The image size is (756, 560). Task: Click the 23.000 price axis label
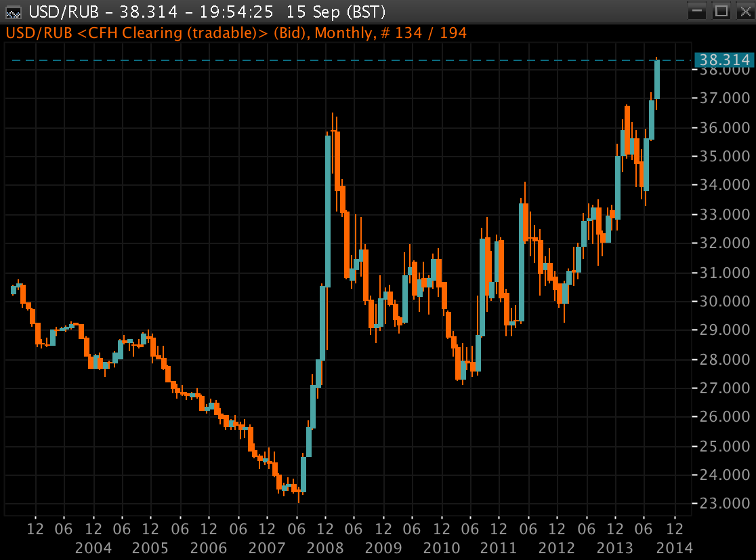(724, 504)
